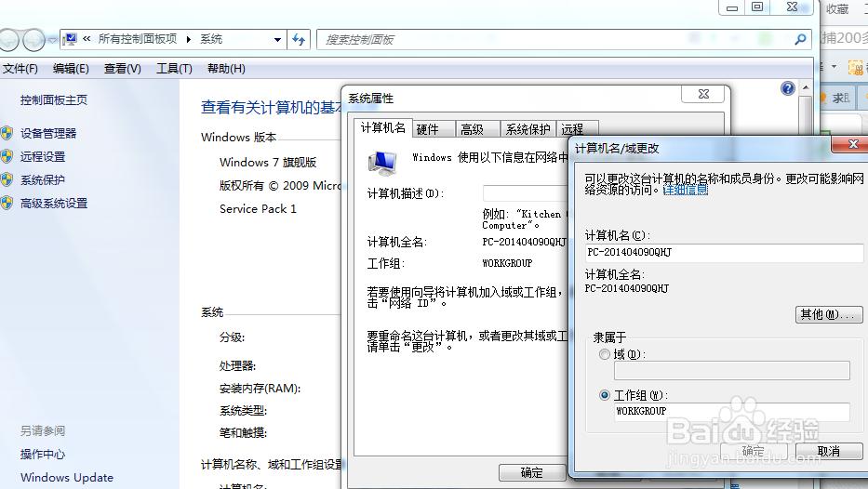
Task: Click the Back navigation arrow
Action: 7,39
